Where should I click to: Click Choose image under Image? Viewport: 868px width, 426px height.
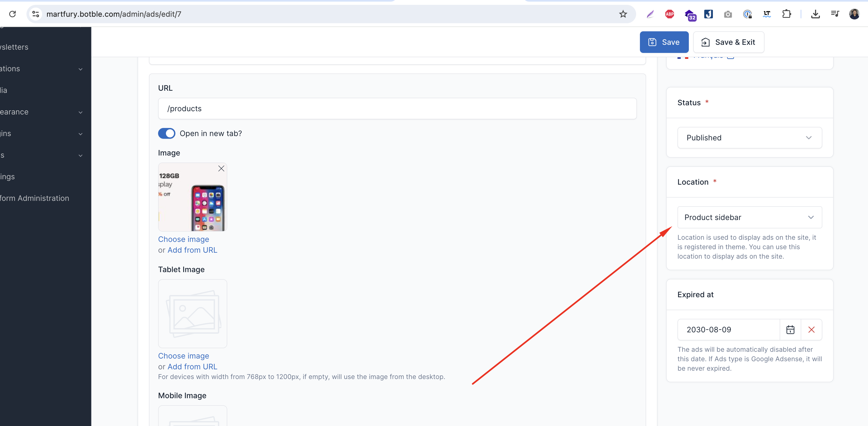pos(184,239)
